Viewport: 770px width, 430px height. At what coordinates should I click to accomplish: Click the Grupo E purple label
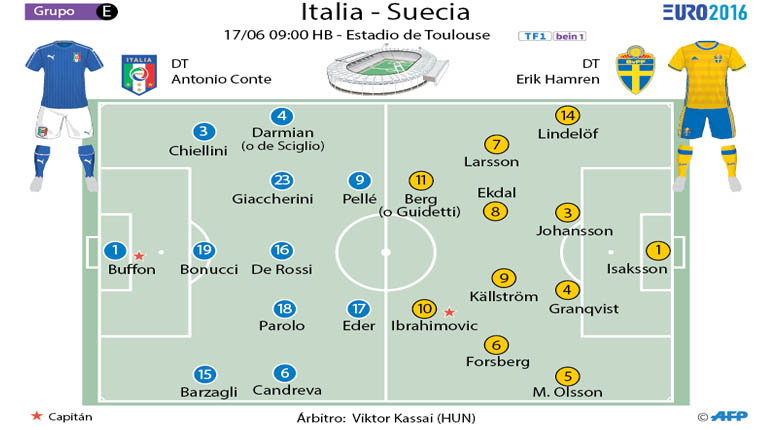click(x=71, y=12)
